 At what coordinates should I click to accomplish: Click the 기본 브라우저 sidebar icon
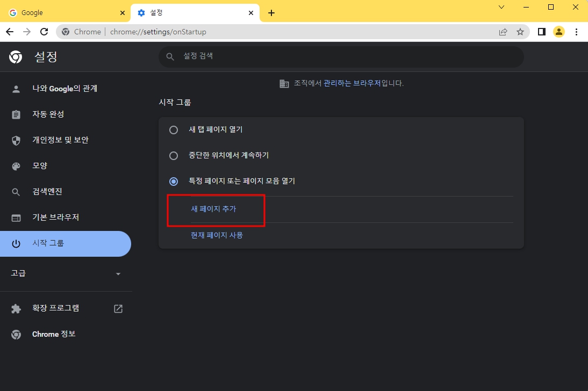tap(16, 217)
